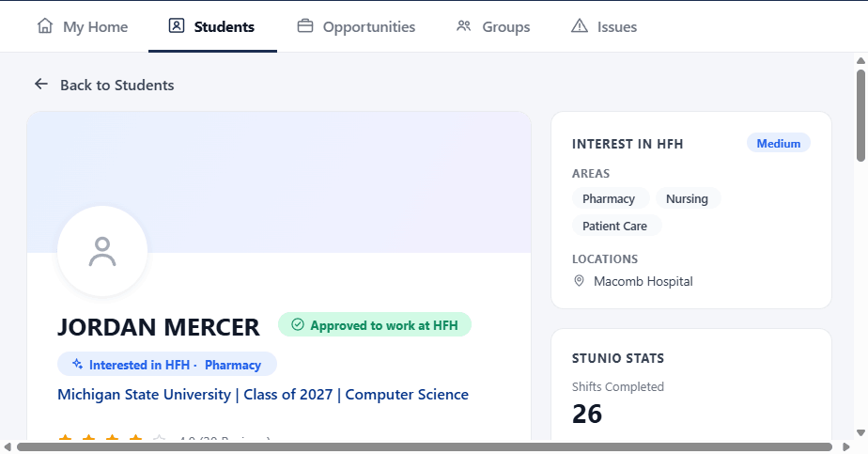Click the briefcase icon for Opportunities
This screenshot has height=454, width=868.
pyautogui.click(x=305, y=26)
